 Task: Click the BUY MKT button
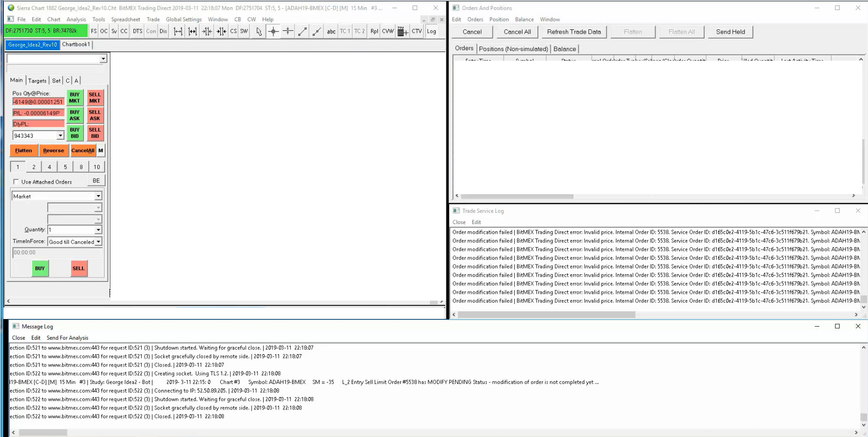75,98
